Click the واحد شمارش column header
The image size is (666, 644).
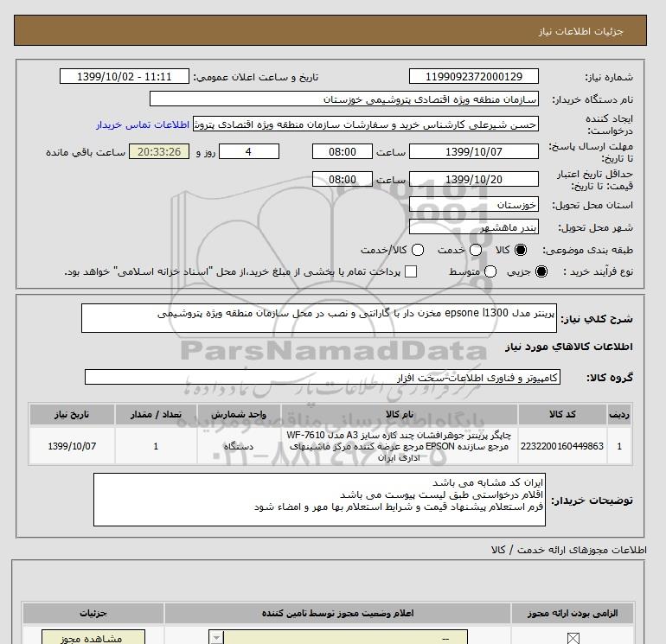coord(239,414)
